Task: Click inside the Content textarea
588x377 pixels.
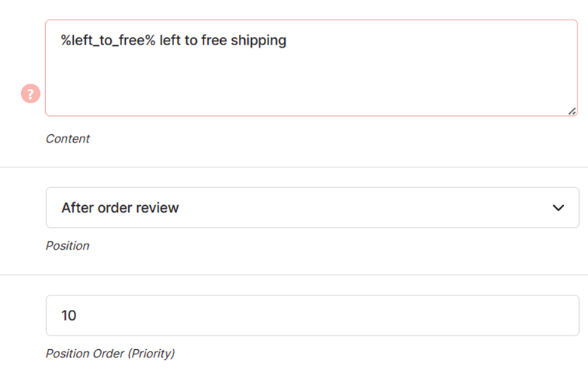Action: click(311, 68)
